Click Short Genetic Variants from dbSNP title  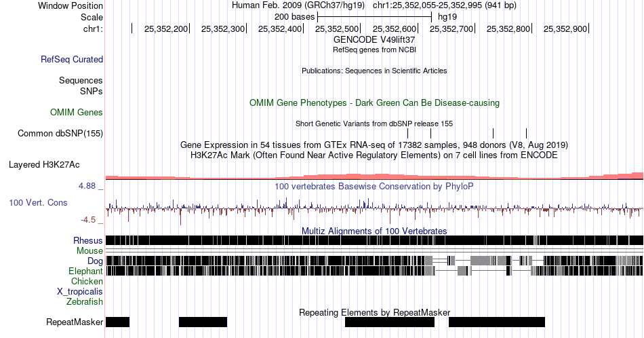374,124
